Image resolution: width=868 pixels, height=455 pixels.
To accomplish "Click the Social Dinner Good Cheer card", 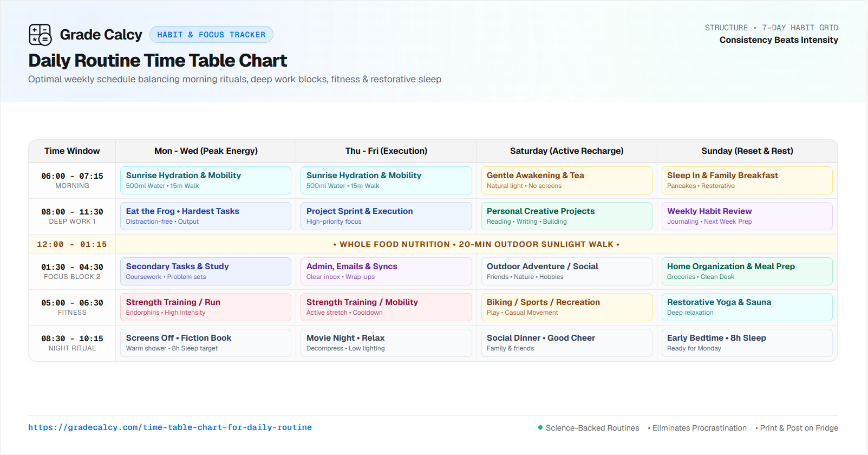I will coord(567,343).
